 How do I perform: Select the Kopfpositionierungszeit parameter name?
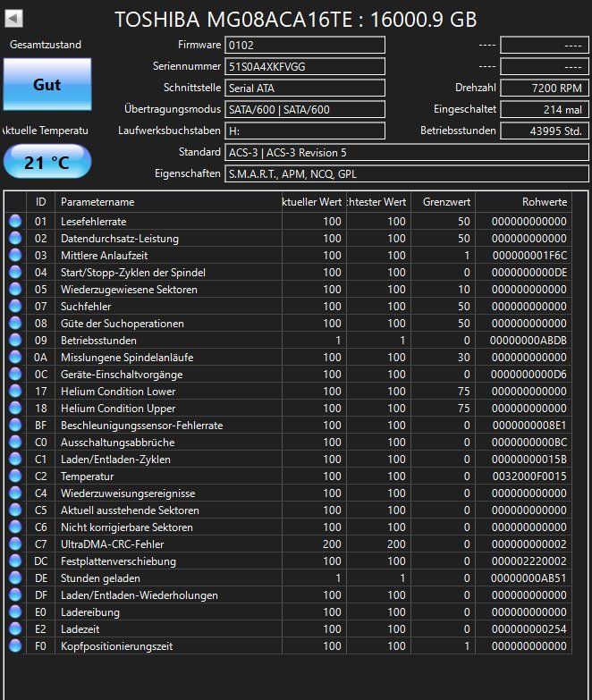116,646
